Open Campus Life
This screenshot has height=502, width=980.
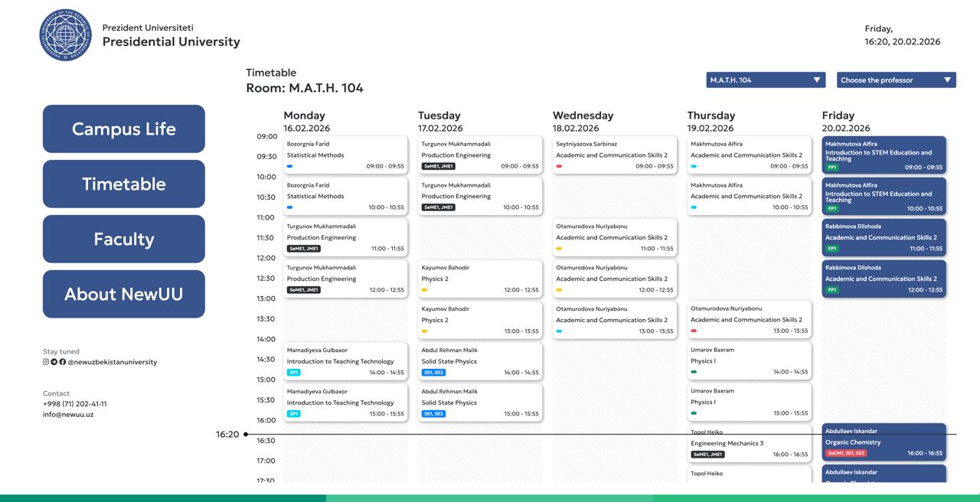(x=123, y=129)
